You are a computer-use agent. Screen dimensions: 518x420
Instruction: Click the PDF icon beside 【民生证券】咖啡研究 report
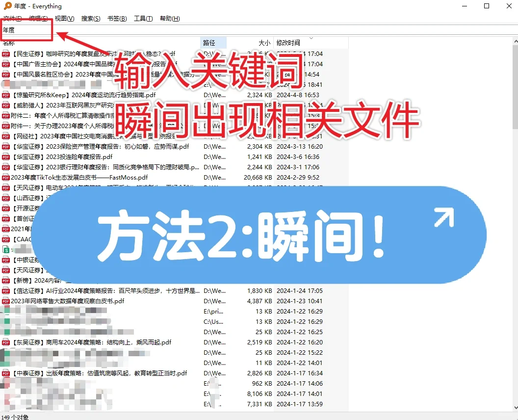tap(6, 53)
